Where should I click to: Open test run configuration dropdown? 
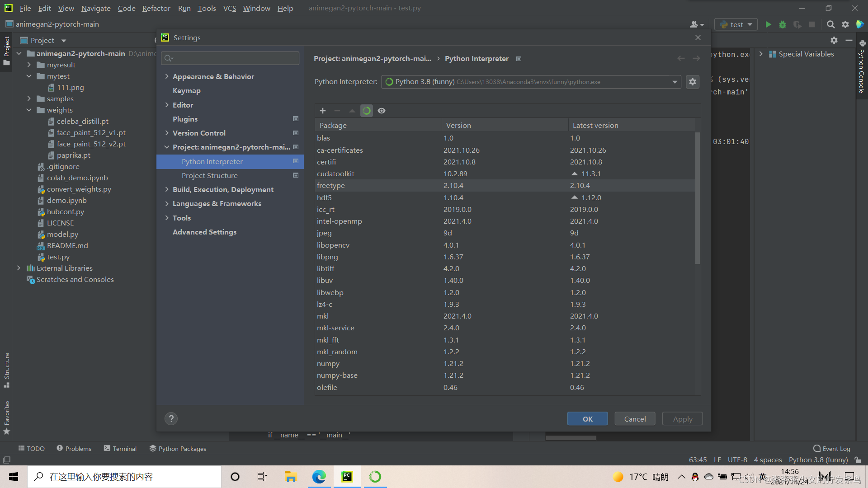tap(736, 24)
